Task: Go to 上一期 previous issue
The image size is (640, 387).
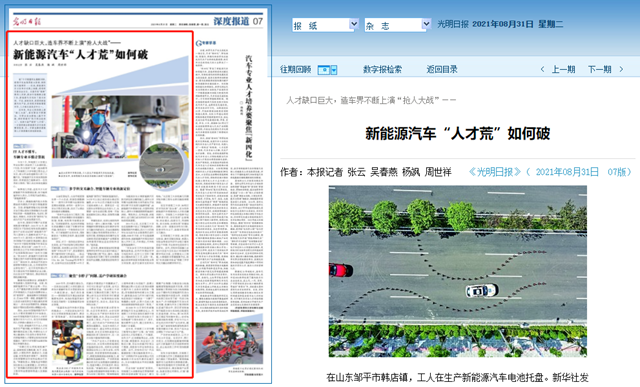Action: click(563, 69)
